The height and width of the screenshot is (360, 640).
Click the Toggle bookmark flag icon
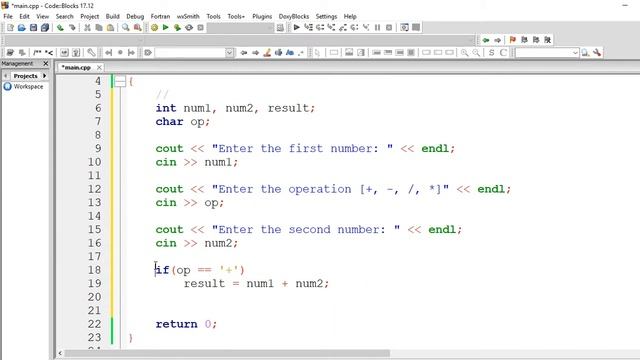pyautogui.click(x=513, y=40)
